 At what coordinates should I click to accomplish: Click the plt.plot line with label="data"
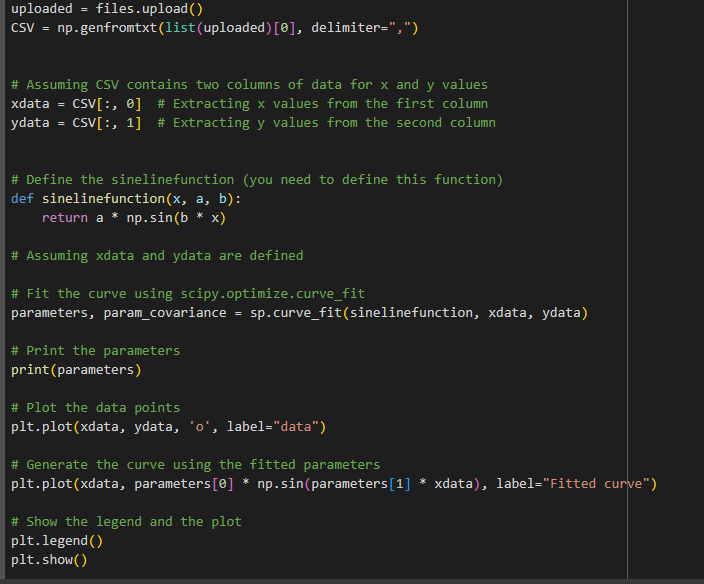click(169, 426)
